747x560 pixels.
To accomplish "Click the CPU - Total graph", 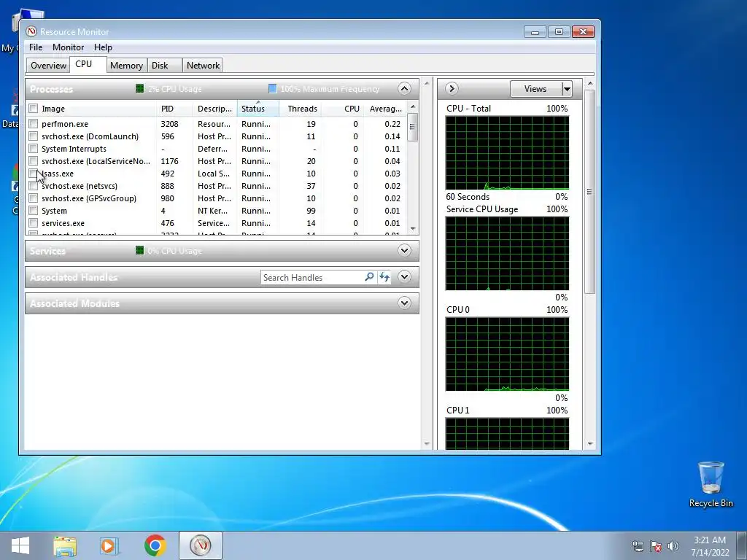I will [507, 153].
